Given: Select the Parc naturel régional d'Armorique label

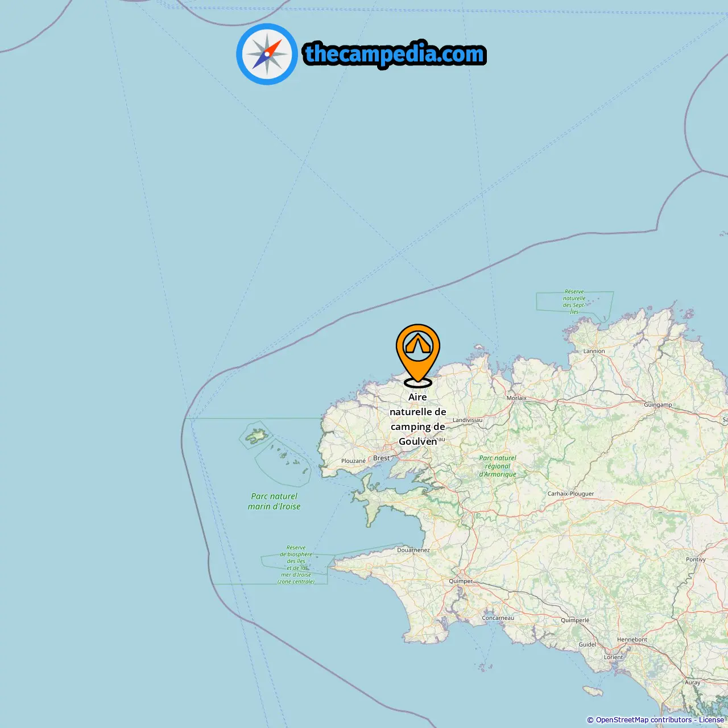Looking at the screenshot, I should pos(498,466).
